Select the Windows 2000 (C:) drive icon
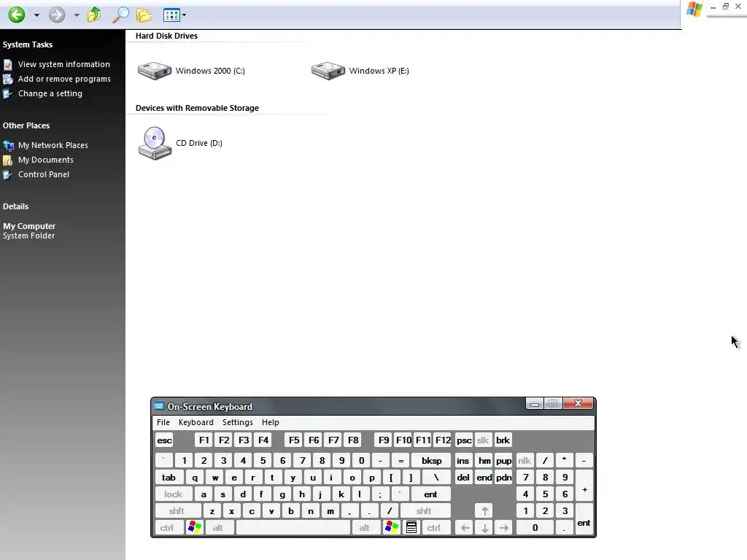The image size is (747, 560). pyautogui.click(x=155, y=71)
